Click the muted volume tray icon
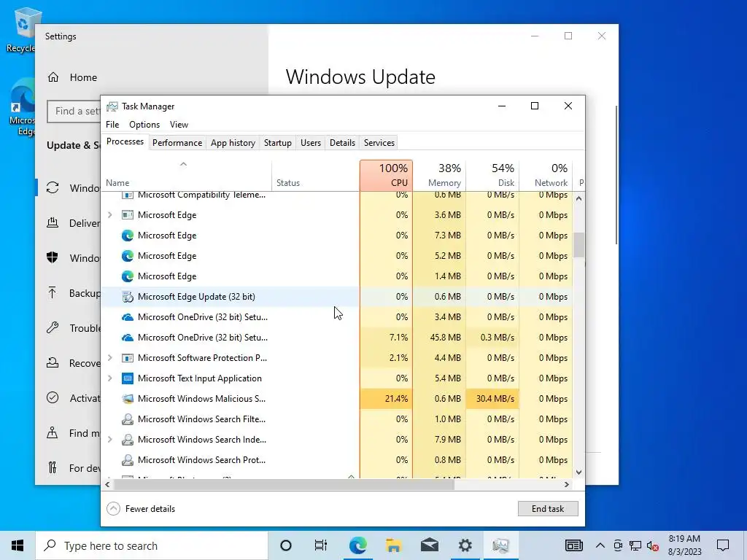 [x=653, y=545]
